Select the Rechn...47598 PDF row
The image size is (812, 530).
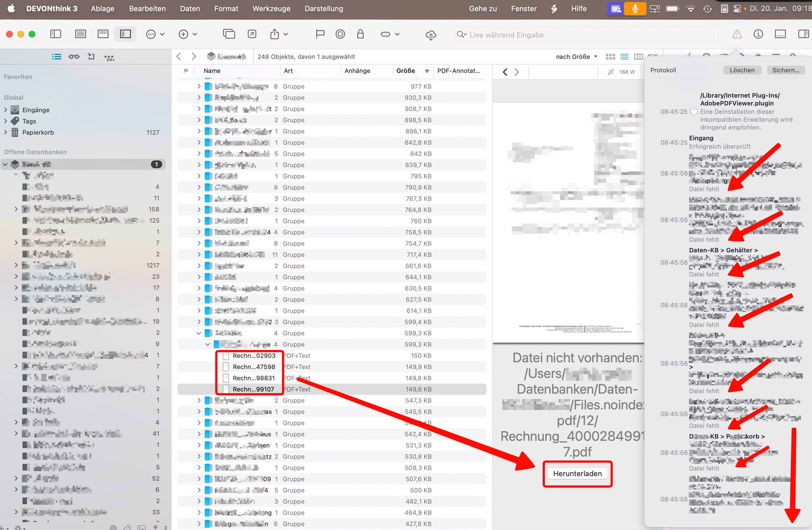[254, 367]
